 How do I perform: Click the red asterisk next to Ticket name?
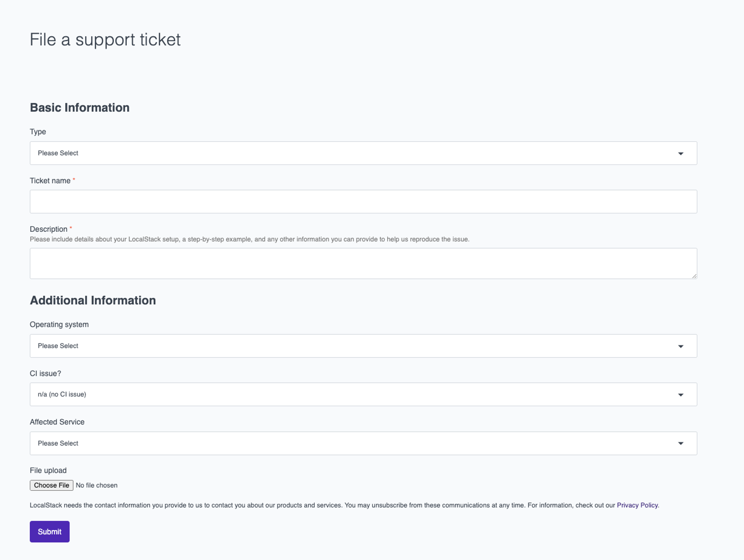pyautogui.click(x=74, y=179)
